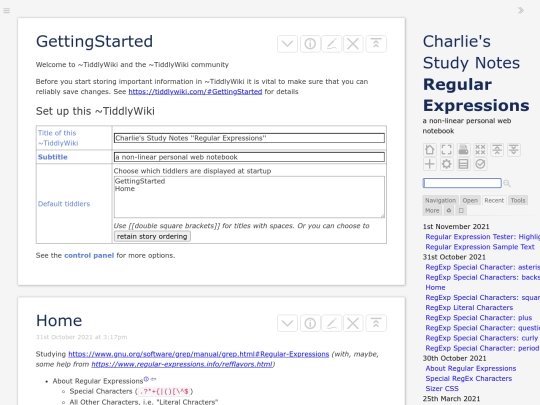Image resolution: width=540 pixels, height=405 pixels.
Task: Open the small square sidebar tab
Action: tap(461, 210)
